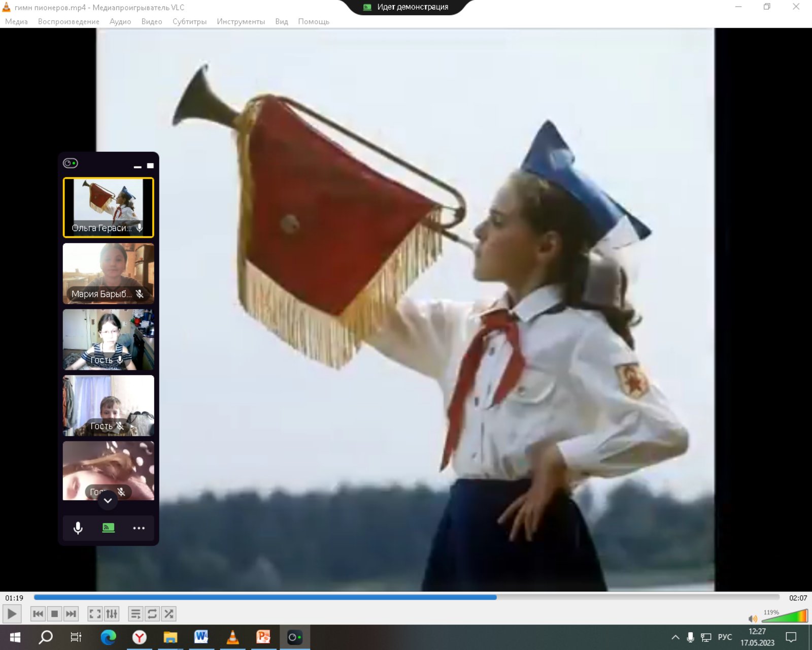
Task: Show hidden system tray icons
Action: pyautogui.click(x=675, y=637)
